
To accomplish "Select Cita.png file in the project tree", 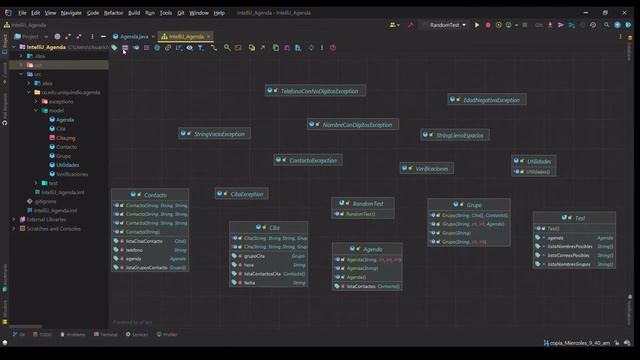I will click(65, 138).
